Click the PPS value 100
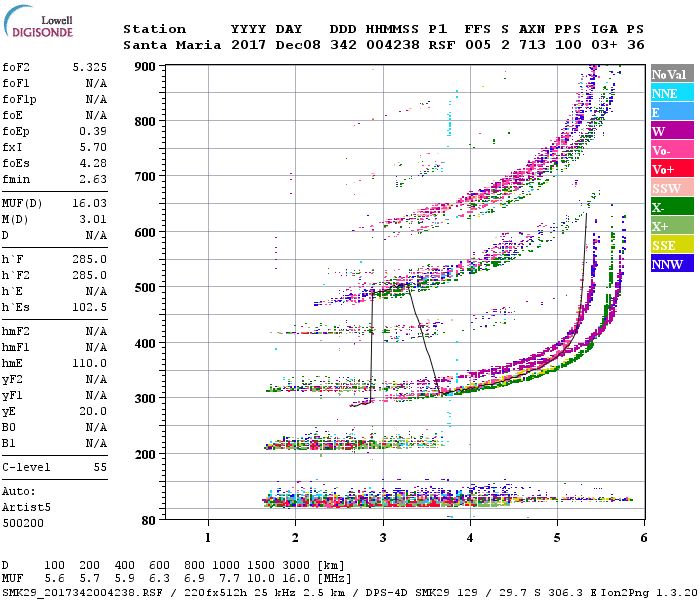 click(x=568, y=45)
